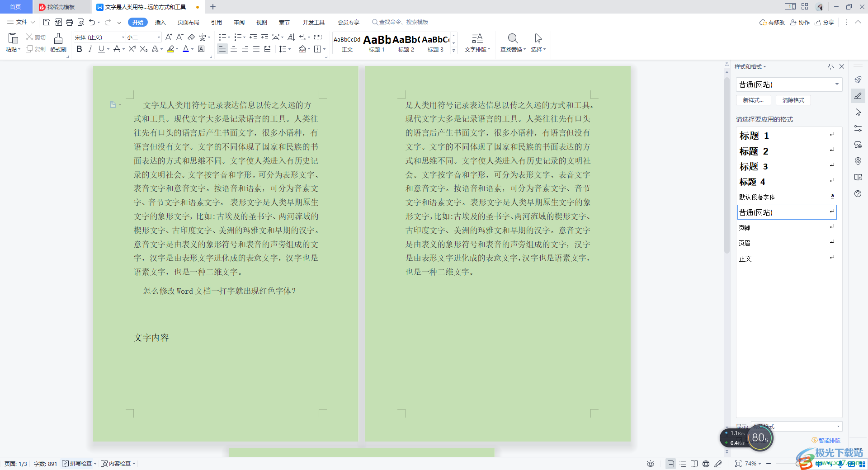Click the Format Painter (格式刷) icon
The image size is (868, 470).
(x=58, y=38)
